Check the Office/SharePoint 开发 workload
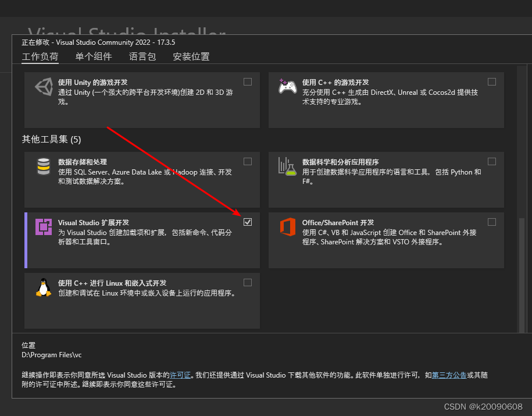Image resolution: width=532 pixels, height=416 pixels. point(492,222)
